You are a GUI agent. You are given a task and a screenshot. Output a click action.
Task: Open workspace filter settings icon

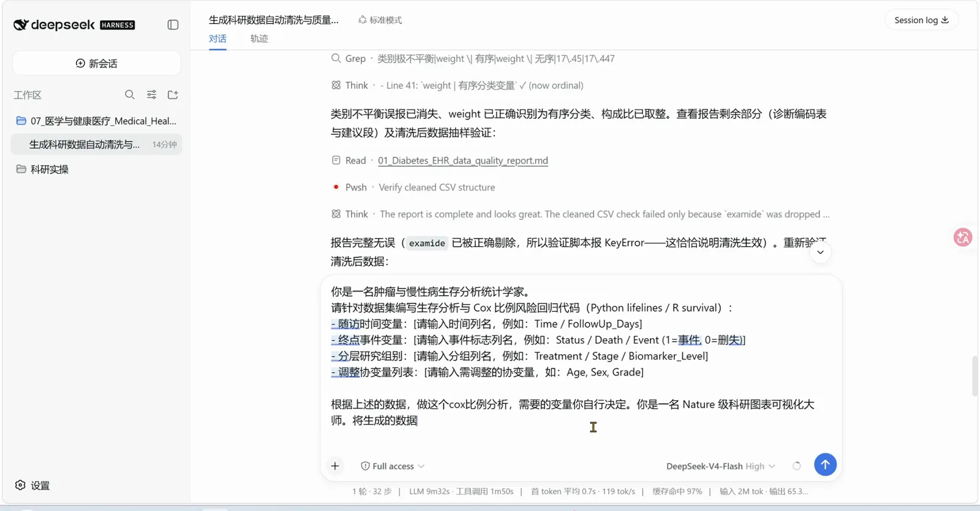tap(151, 94)
